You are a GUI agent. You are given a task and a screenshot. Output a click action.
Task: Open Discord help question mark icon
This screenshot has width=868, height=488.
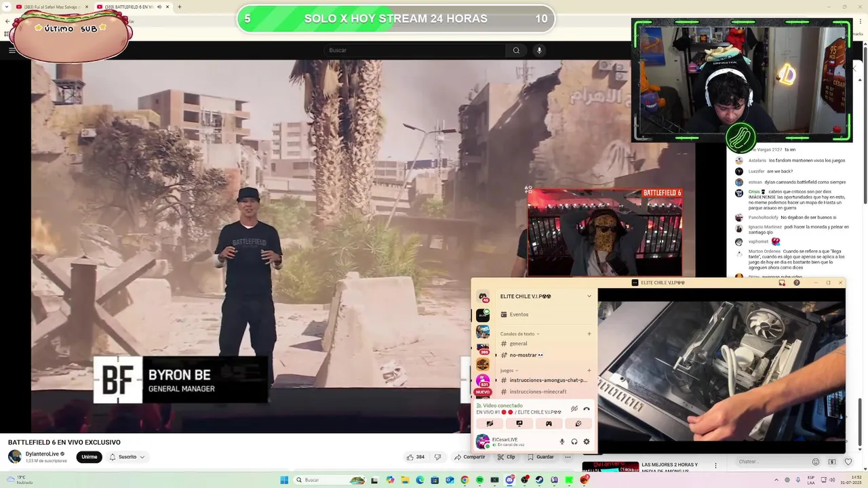pyautogui.click(x=797, y=283)
